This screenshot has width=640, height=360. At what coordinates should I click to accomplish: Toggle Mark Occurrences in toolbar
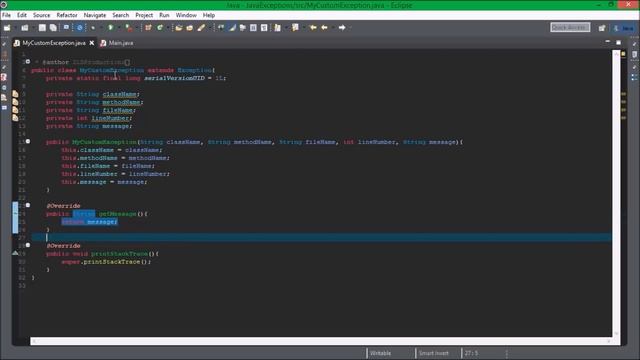click(232, 28)
